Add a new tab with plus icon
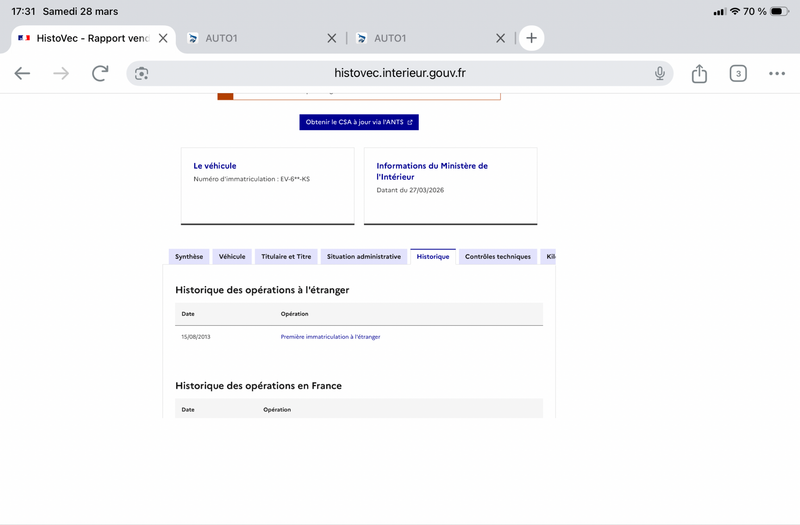The height and width of the screenshot is (525, 800). (531, 38)
